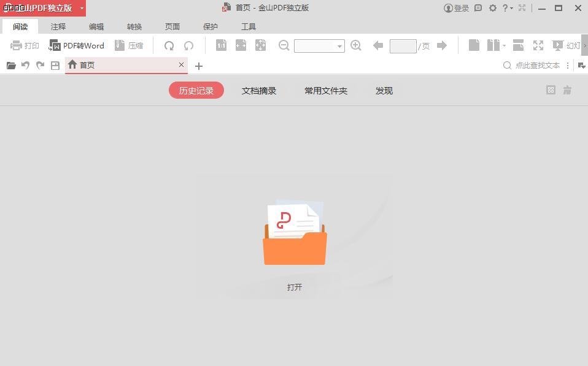Click the large orange folder open icon
This screenshot has height=366, width=588.
tap(295, 232)
